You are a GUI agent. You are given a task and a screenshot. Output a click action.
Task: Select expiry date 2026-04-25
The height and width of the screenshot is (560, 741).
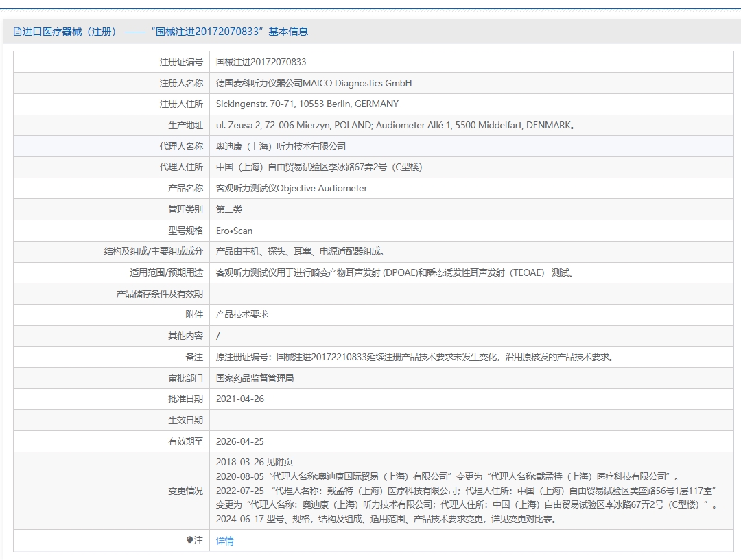tap(240, 441)
